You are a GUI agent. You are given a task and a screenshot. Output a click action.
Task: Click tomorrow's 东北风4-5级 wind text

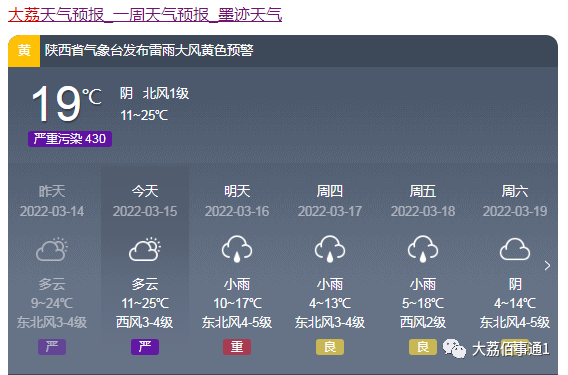[x=237, y=322]
